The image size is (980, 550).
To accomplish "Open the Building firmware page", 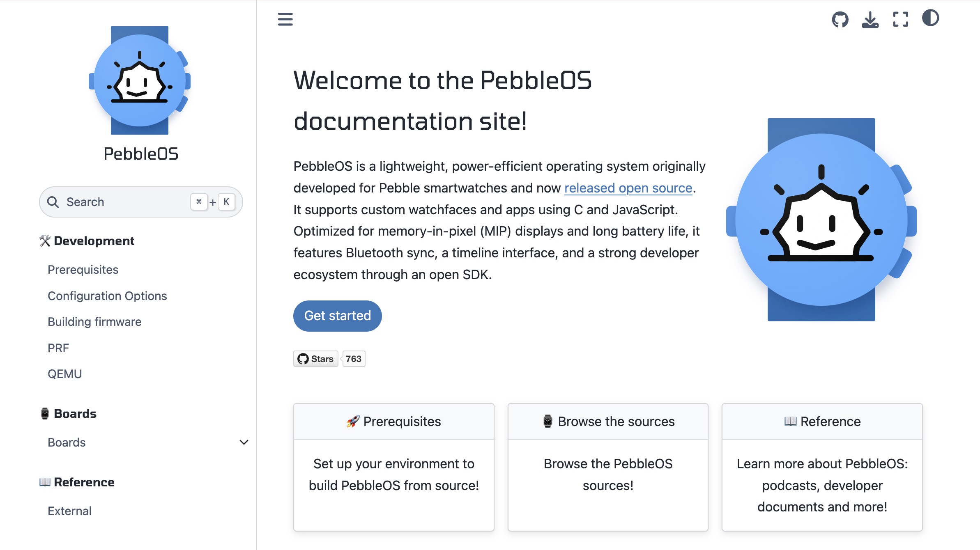I will click(x=94, y=322).
